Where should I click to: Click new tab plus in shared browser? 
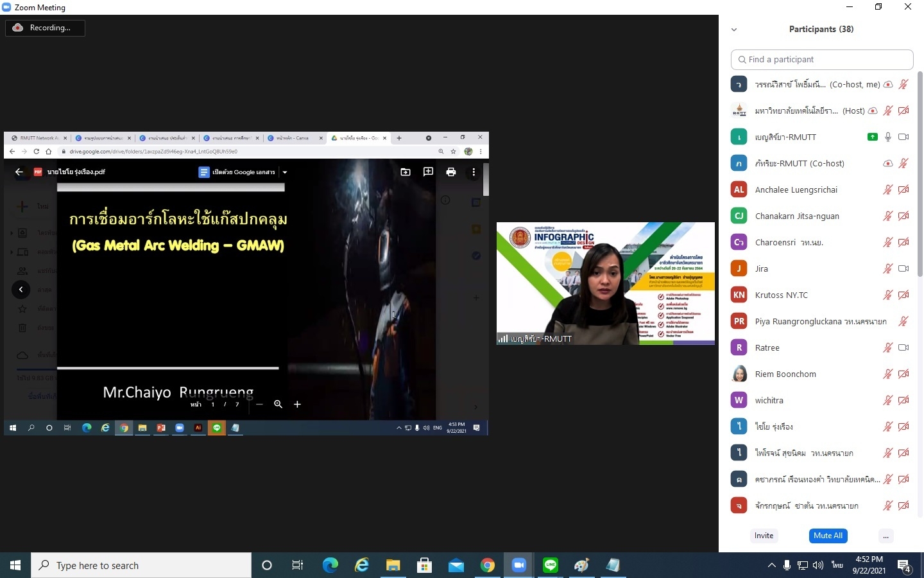click(x=399, y=137)
